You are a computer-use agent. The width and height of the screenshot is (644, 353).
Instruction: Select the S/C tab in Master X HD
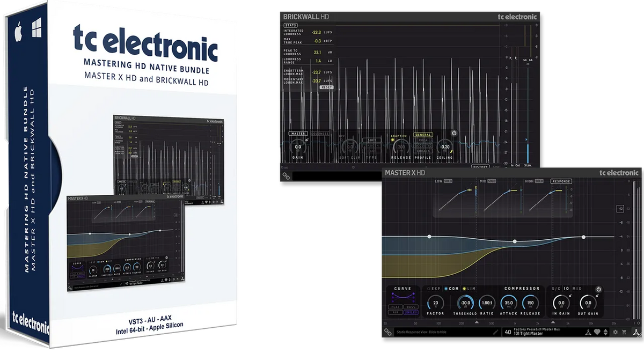tap(556, 289)
